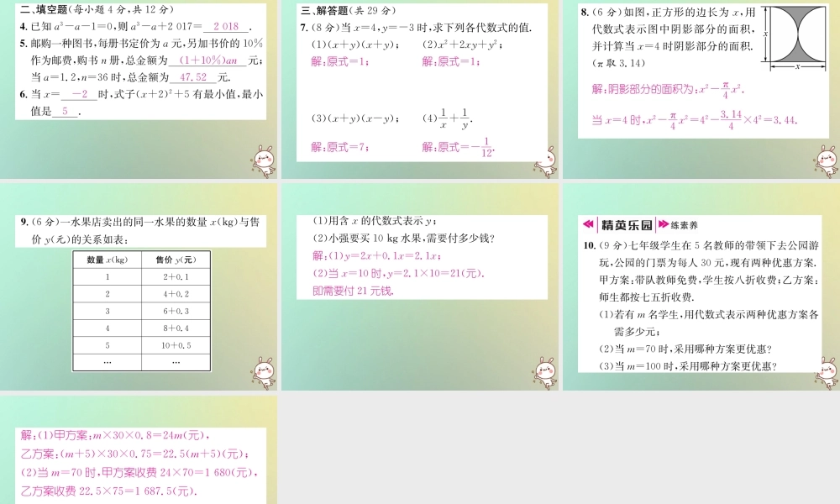Click 解:原式=1 under sub-question (2)
The width and height of the screenshot is (840, 504).
coord(451,61)
